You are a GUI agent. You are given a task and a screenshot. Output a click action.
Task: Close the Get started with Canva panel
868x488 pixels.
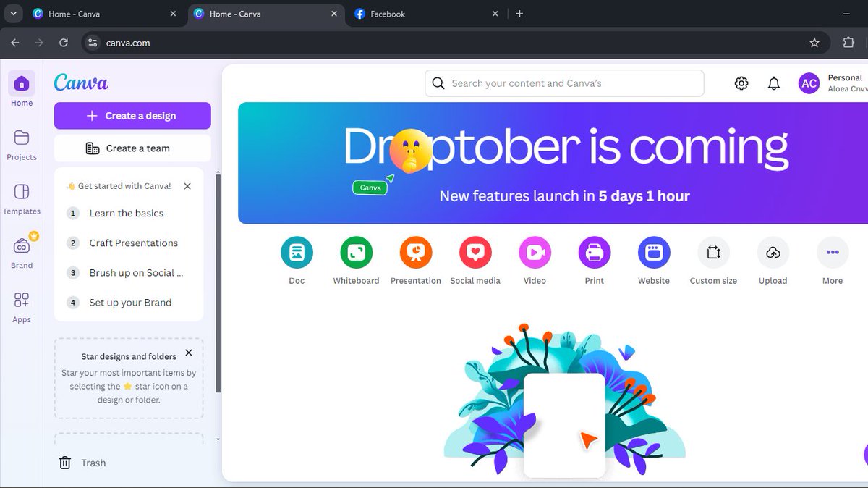click(187, 186)
